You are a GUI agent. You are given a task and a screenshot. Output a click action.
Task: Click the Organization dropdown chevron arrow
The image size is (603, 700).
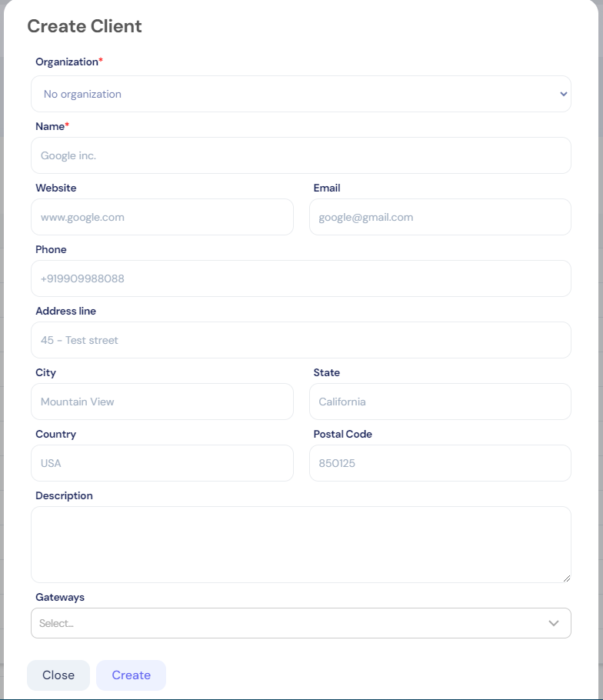pos(562,93)
